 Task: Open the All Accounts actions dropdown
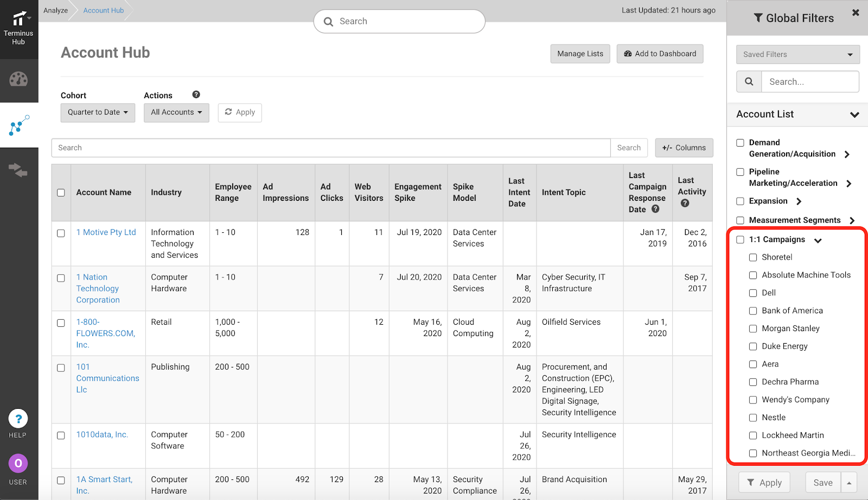click(x=176, y=112)
